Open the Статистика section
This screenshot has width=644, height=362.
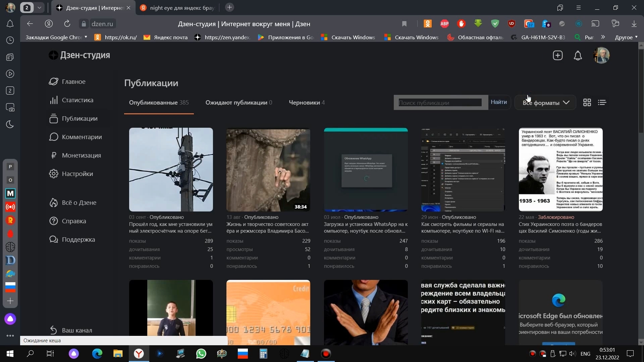pyautogui.click(x=78, y=100)
